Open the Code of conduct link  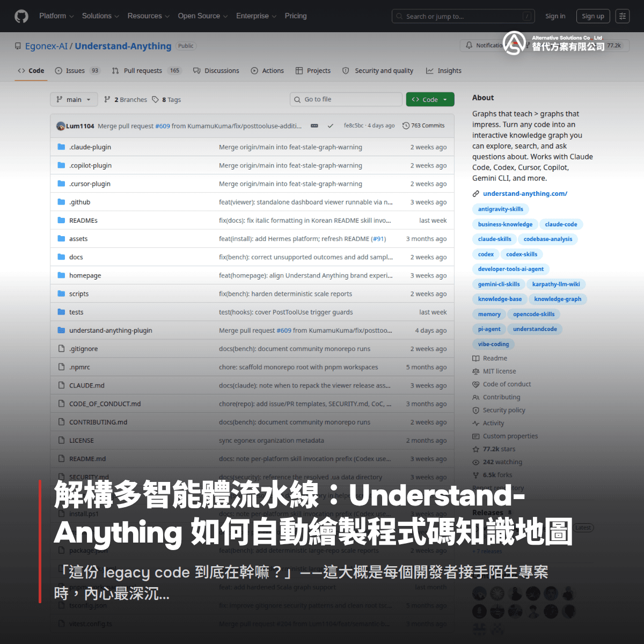(x=502, y=384)
